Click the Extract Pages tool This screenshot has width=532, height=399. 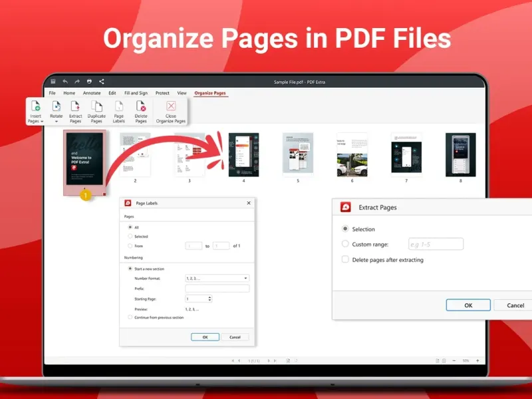(75, 112)
